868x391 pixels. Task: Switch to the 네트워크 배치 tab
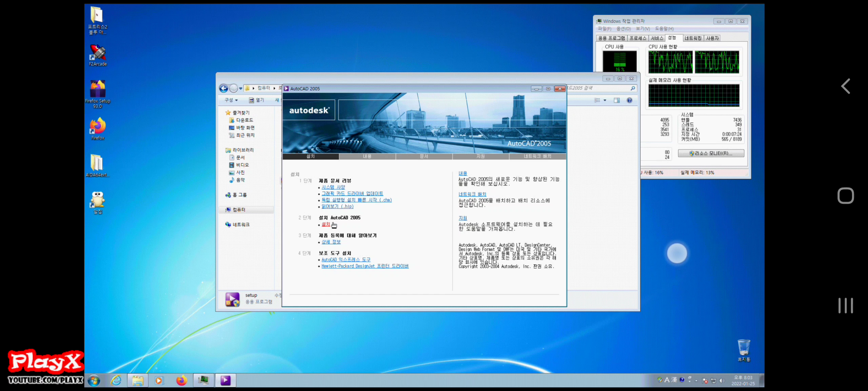[x=537, y=156]
